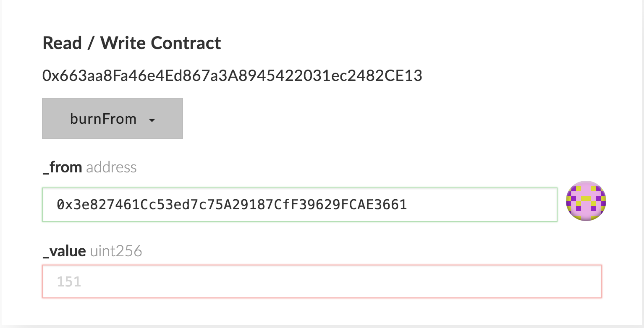Click the contract address starting 0x663aa8Fa
This screenshot has height=328, width=644.
232,76
